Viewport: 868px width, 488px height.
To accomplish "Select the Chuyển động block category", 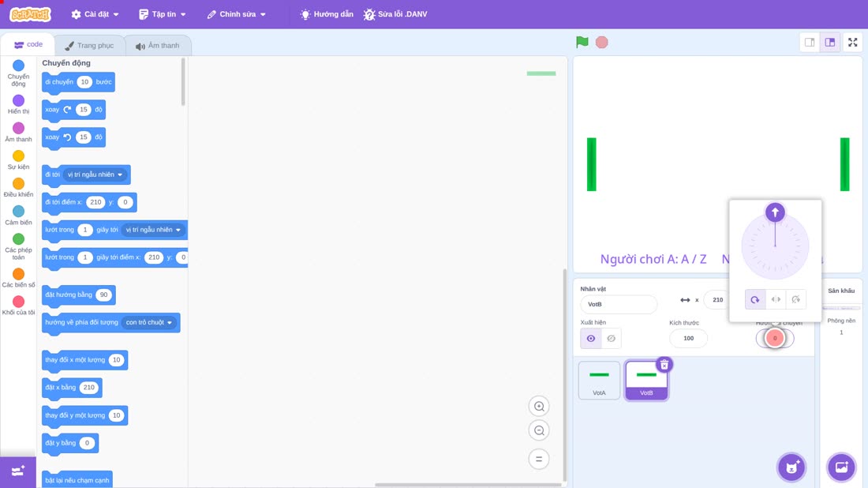I will coord(18,73).
